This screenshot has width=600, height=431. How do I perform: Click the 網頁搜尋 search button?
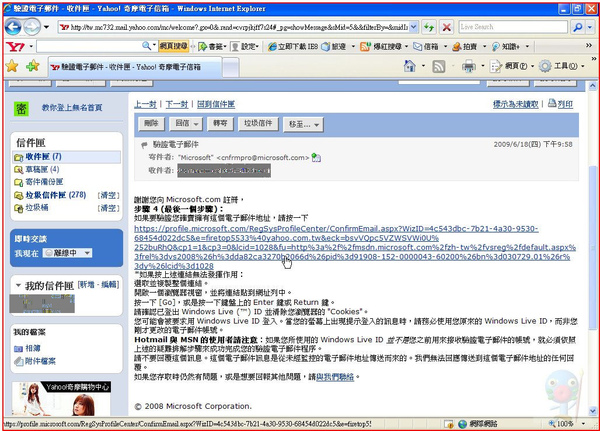pyautogui.click(x=173, y=46)
